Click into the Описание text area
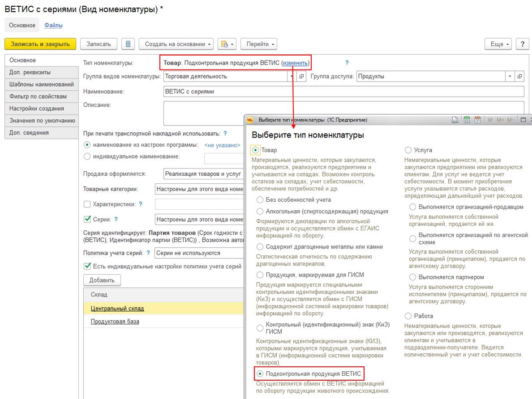 pyautogui.click(x=344, y=108)
